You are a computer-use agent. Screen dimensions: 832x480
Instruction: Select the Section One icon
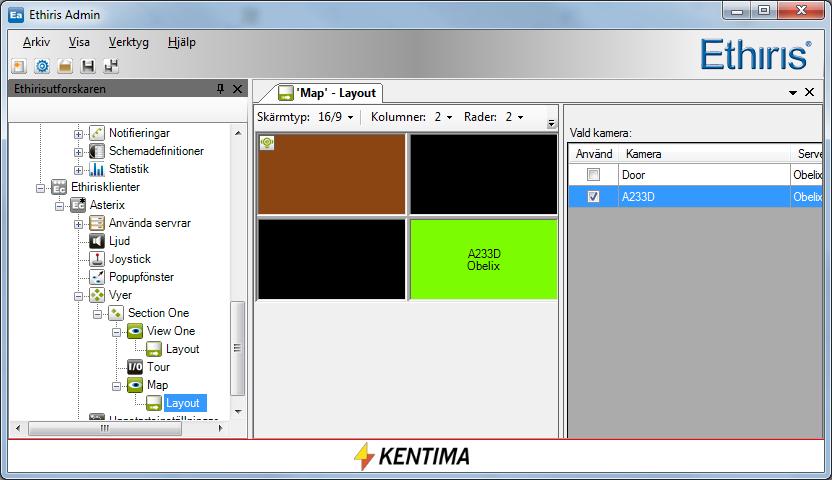tap(116, 313)
